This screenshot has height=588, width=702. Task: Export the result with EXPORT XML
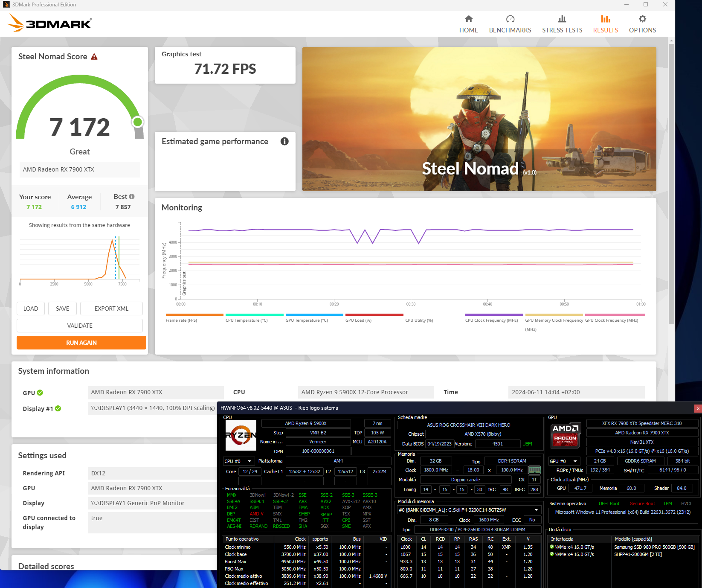pos(111,309)
